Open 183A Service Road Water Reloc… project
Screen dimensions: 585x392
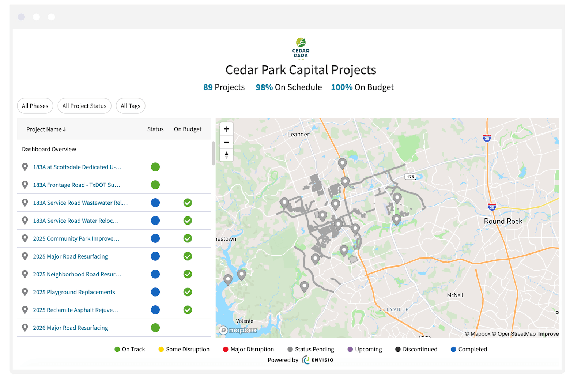coord(76,221)
